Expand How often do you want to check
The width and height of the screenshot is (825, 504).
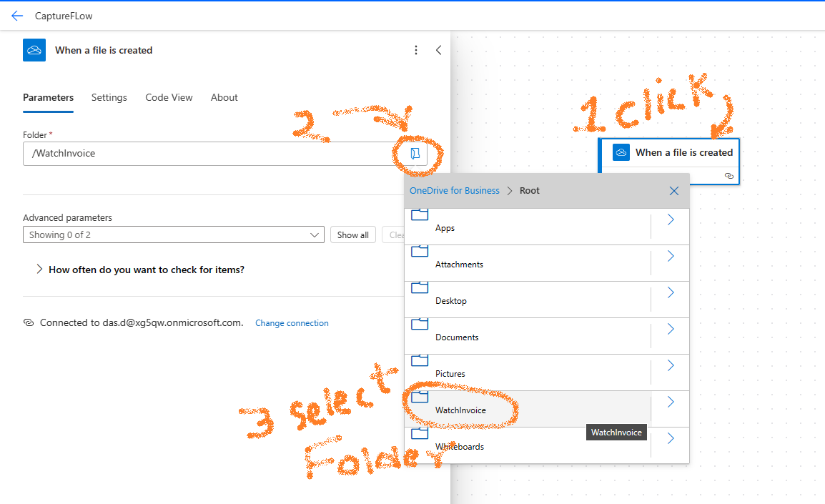tap(39, 270)
